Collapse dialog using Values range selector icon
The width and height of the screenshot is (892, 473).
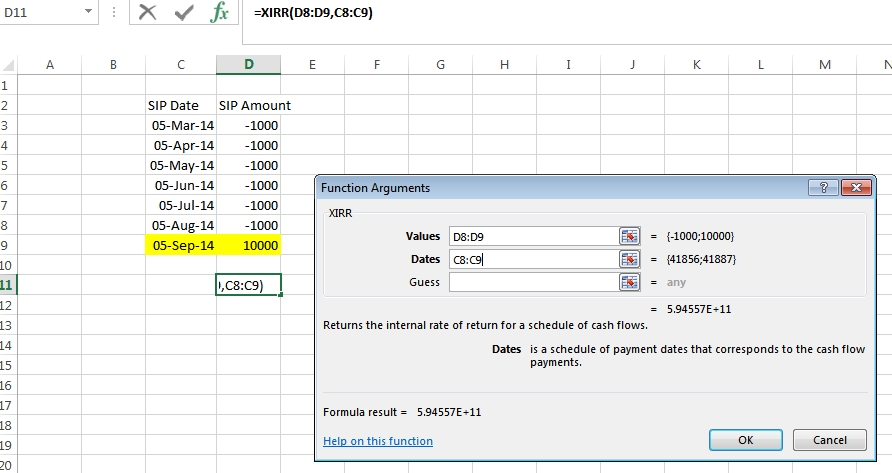(629, 236)
